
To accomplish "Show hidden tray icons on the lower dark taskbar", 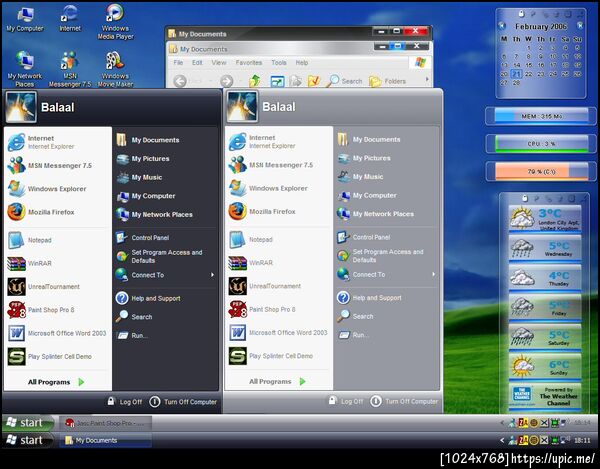I will point(502,440).
